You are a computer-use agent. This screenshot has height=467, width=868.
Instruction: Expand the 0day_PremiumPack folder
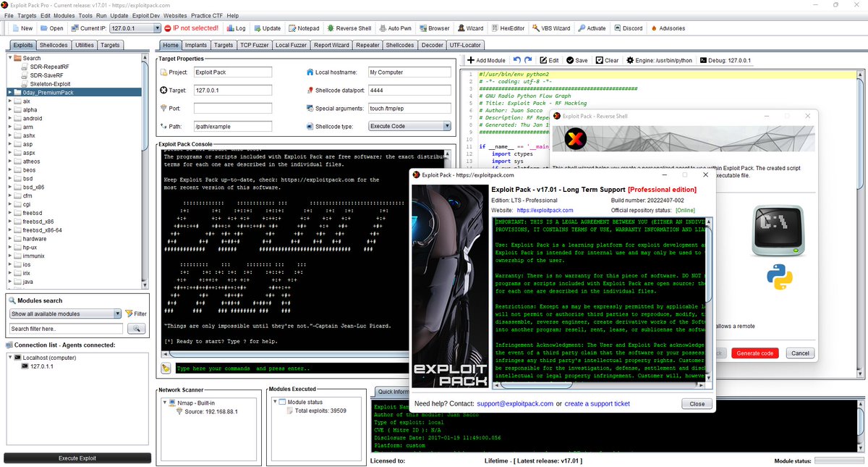(x=10, y=93)
